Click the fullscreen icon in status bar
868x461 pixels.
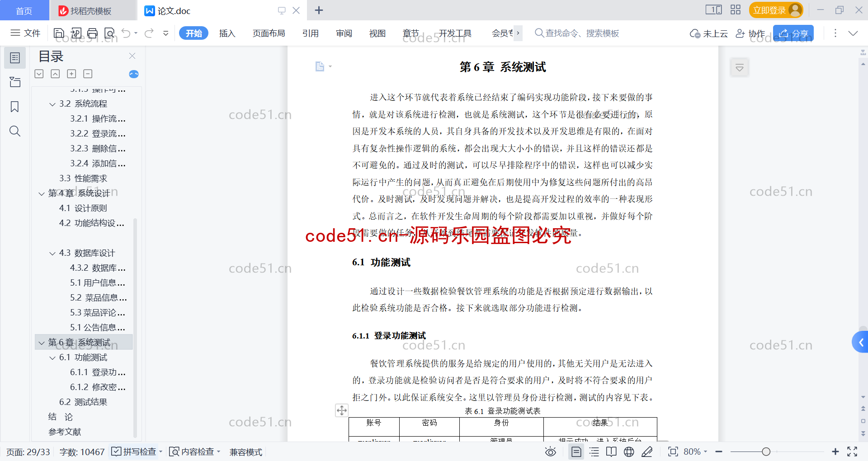(852, 452)
